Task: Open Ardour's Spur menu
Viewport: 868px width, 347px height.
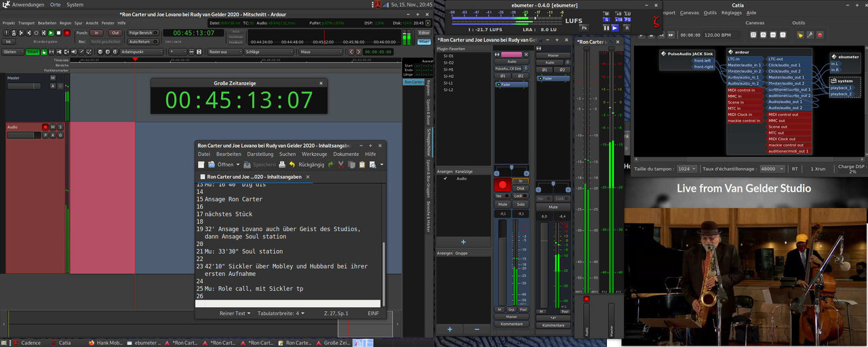Action: 79,23
